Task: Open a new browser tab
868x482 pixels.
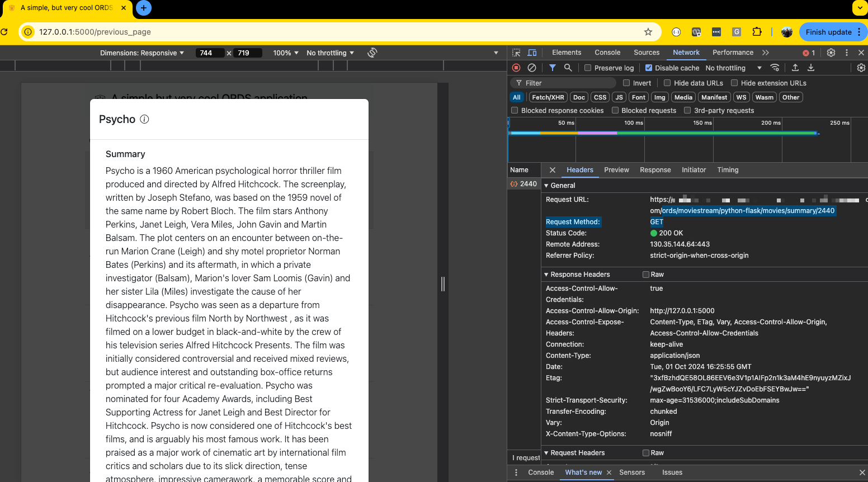Action: point(144,8)
